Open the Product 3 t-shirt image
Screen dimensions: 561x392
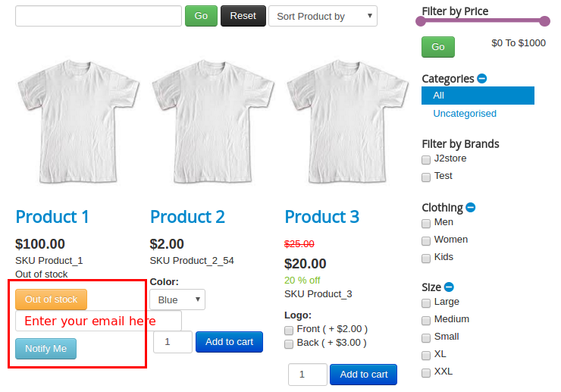[x=348, y=121]
